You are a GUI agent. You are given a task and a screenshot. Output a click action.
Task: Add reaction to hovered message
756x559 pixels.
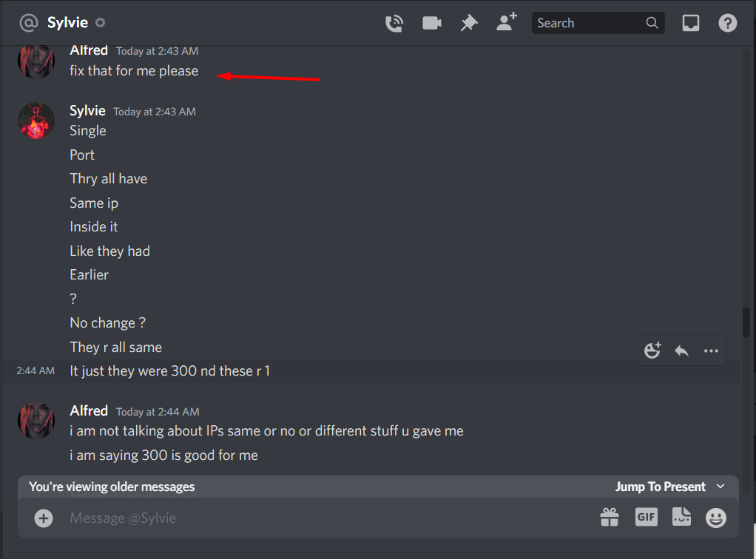click(x=653, y=350)
